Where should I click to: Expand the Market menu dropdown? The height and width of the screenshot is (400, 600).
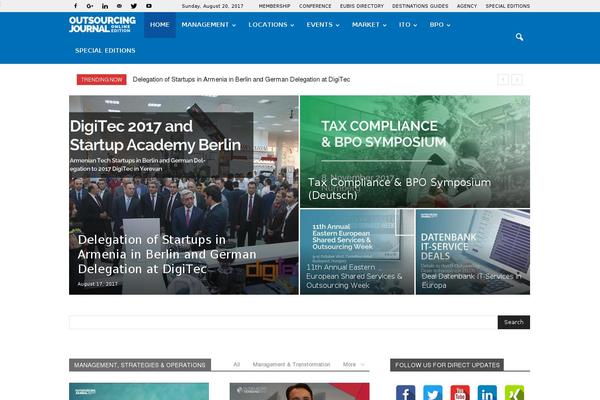[369, 25]
